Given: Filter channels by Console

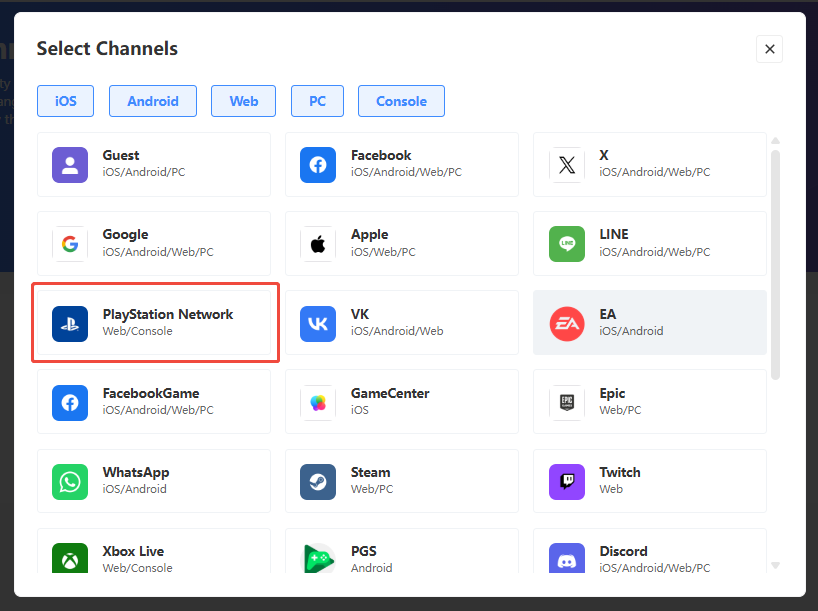Looking at the screenshot, I should [x=401, y=101].
